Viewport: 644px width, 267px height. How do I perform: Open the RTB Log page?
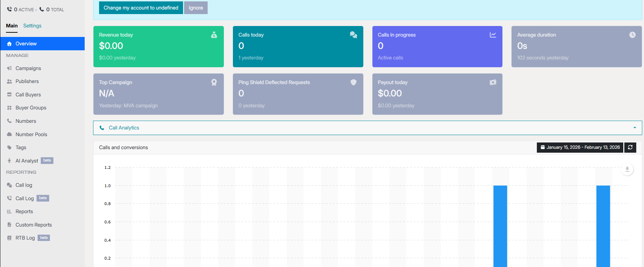pyautogui.click(x=43, y=238)
